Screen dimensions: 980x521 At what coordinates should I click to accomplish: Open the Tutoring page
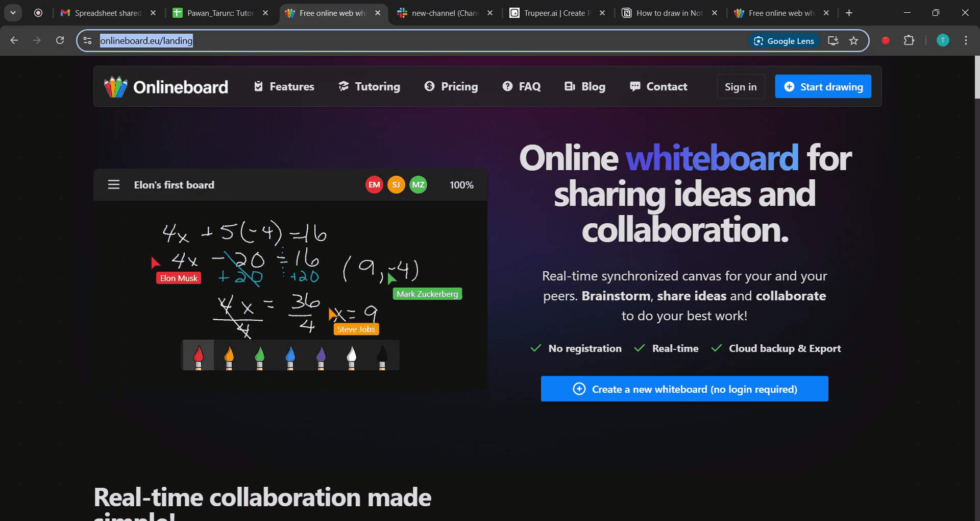[370, 87]
